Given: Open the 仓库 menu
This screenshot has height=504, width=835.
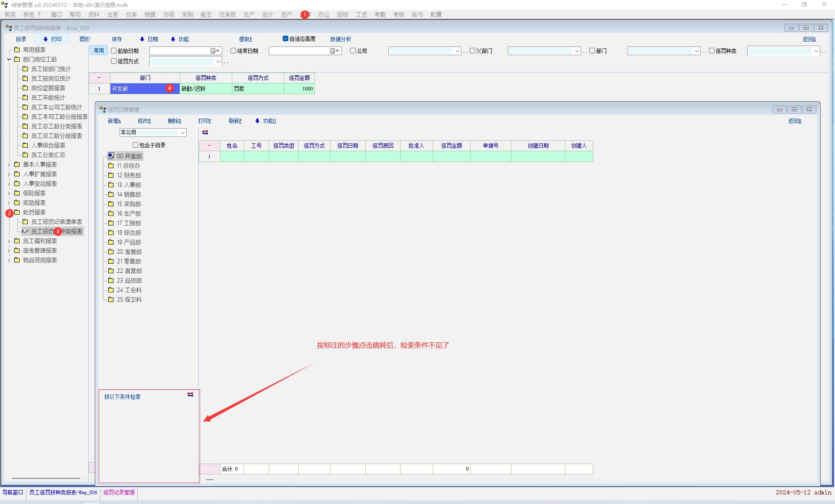Looking at the screenshot, I should tap(131, 14).
